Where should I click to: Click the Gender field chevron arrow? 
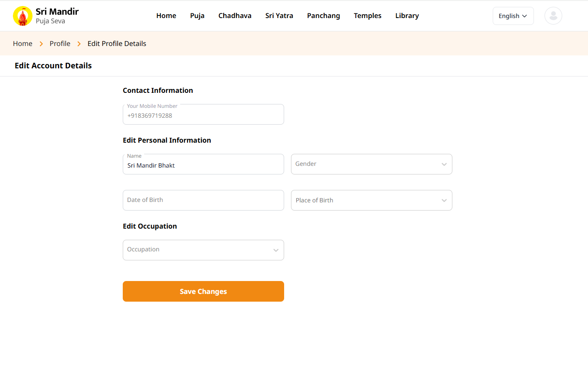(x=444, y=165)
